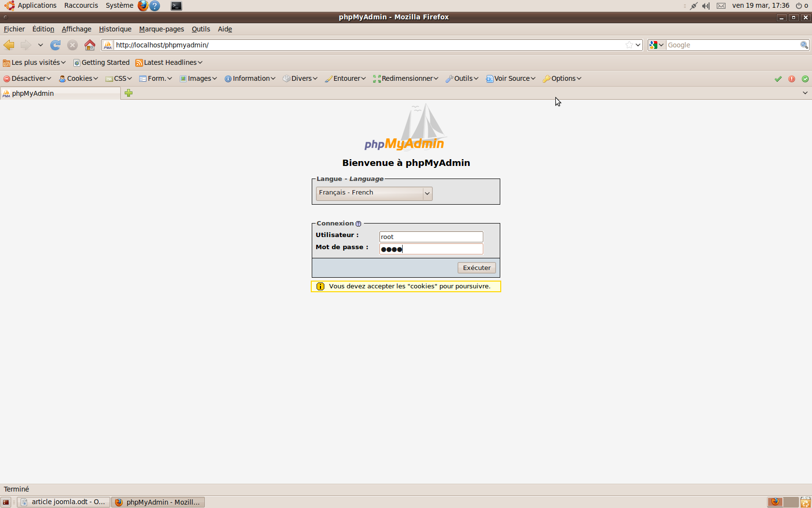Image resolution: width=812 pixels, height=508 pixels.
Task: Expand the address bar URL history dropdown
Action: point(638,45)
